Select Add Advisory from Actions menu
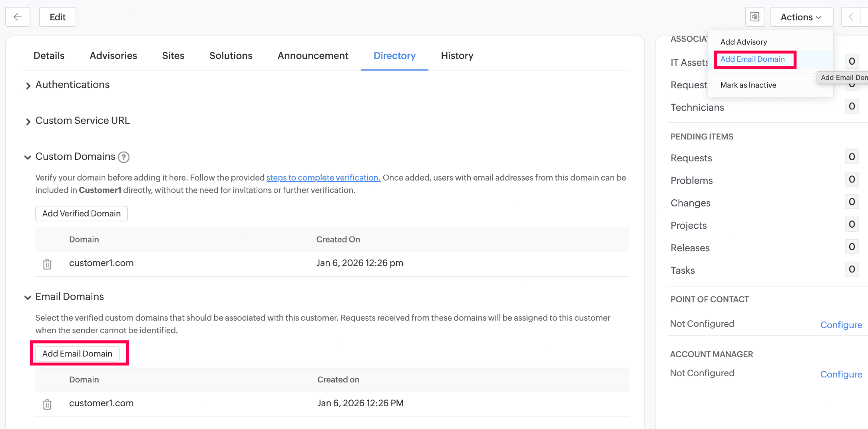Viewport: 868px width, 429px height. click(743, 42)
